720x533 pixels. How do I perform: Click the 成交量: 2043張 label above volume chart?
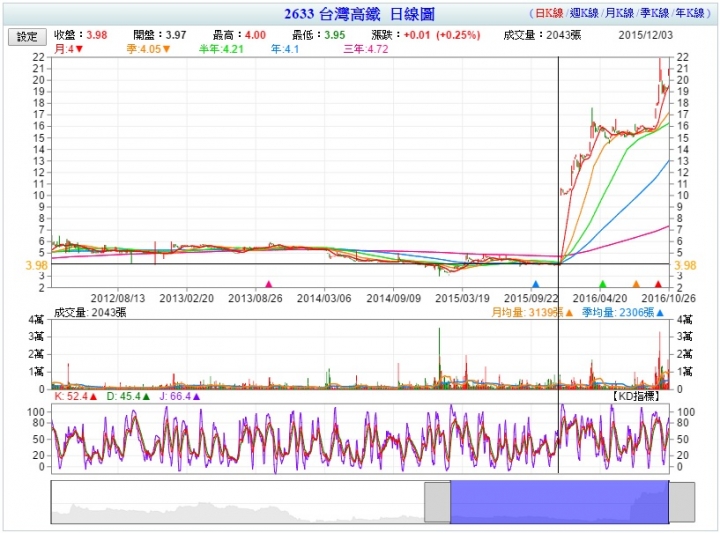90,313
